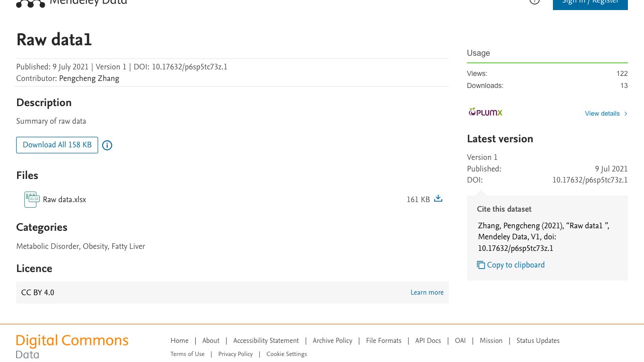Screen dimensions: 644x362
Task: Click the Digital Commons Data logo
Action: tap(72, 346)
